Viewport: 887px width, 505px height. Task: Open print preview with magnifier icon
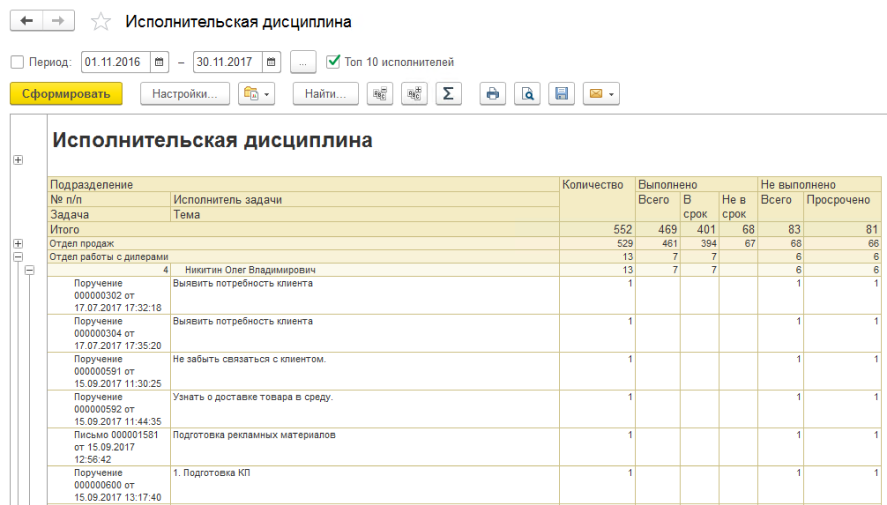(x=527, y=94)
